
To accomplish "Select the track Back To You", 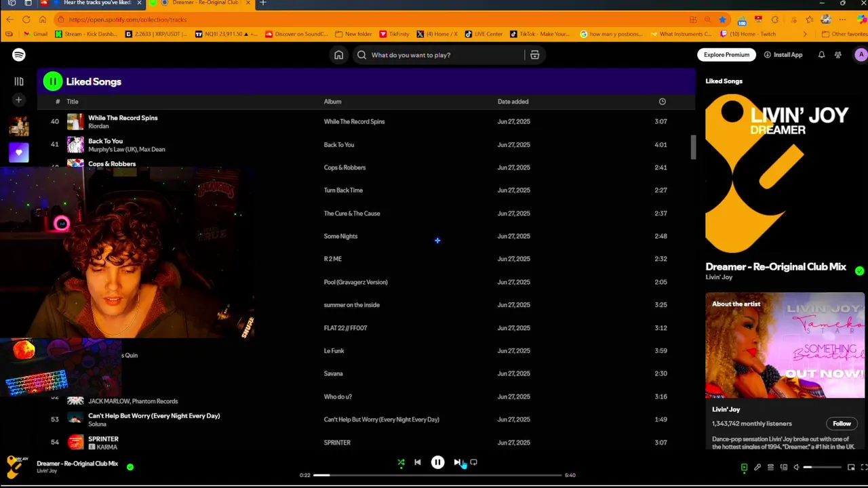I will click(x=105, y=141).
